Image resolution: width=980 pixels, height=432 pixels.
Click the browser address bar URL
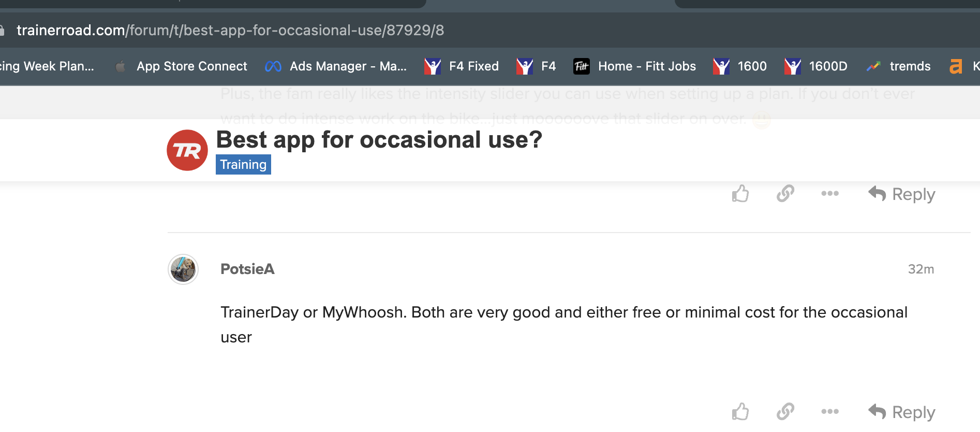point(230,30)
